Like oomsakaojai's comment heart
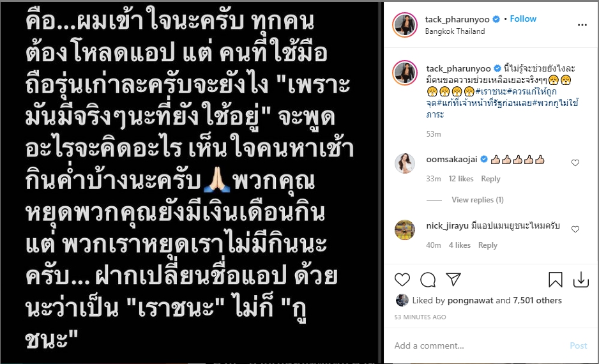This screenshot has height=364, width=599. pyautogui.click(x=575, y=163)
